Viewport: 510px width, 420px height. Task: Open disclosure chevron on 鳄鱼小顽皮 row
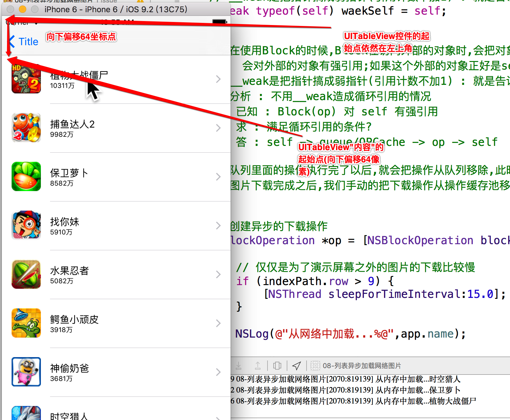click(218, 323)
